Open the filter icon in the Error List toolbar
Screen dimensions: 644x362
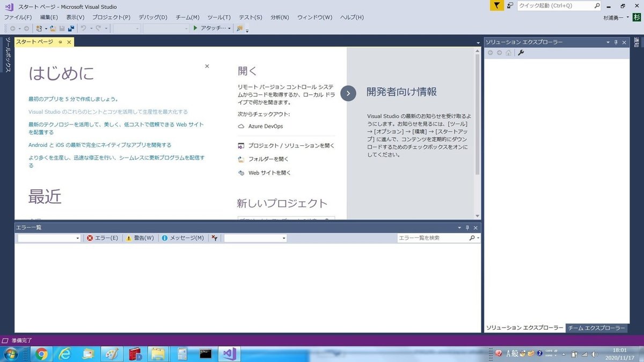point(214,238)
